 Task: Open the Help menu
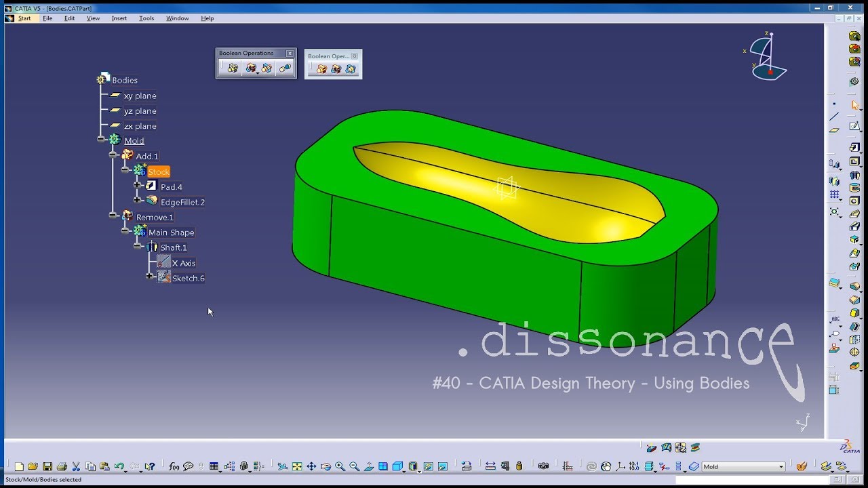coord(208,18)
